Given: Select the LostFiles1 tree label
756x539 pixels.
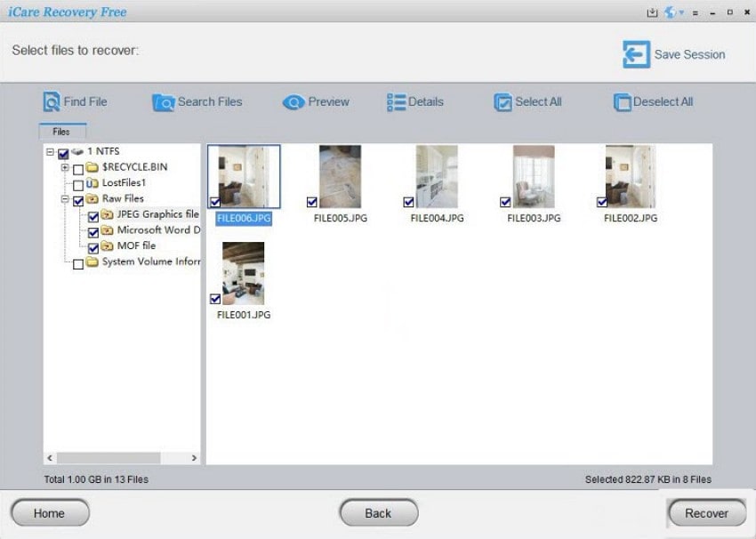Looking at the screenshot, I should [x=124, y=182].
